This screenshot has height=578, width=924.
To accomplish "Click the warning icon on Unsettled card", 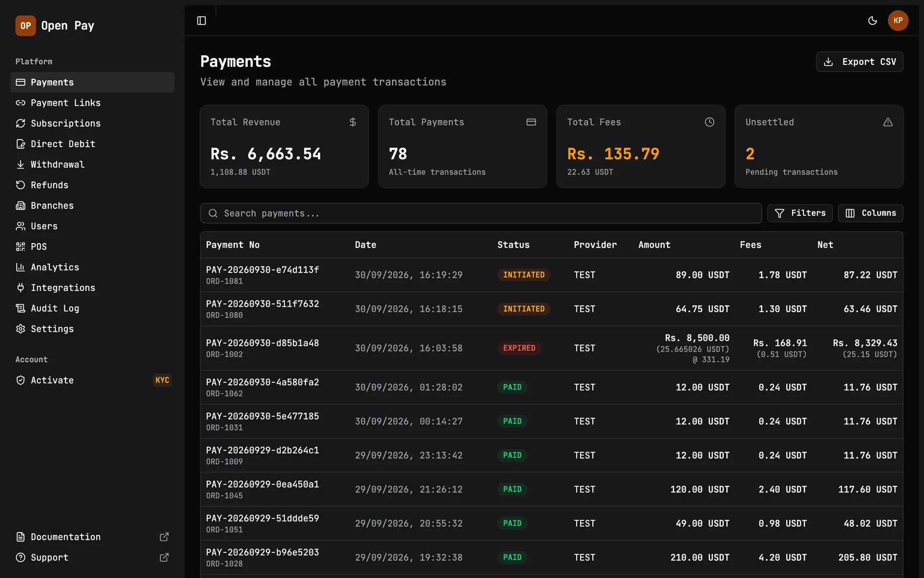I will coord(888,122).
